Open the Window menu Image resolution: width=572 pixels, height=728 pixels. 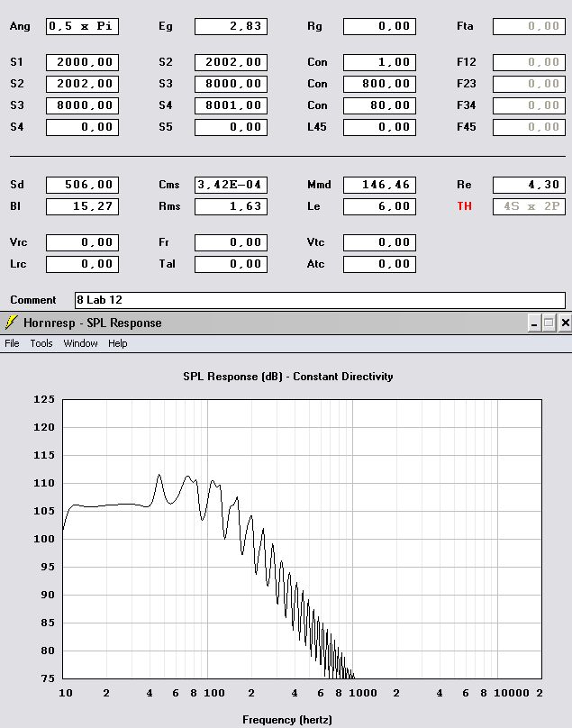(80, 343)
